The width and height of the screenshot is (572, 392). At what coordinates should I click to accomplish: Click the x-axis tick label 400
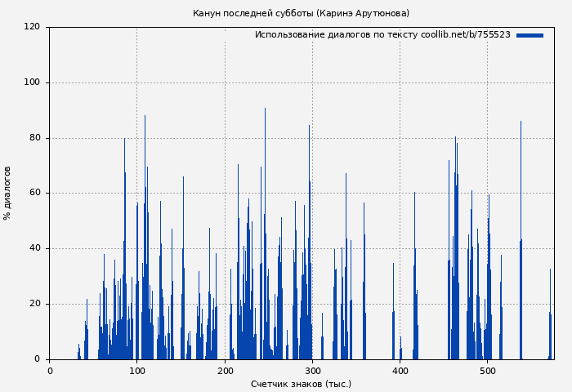click(x=400, y=370)
